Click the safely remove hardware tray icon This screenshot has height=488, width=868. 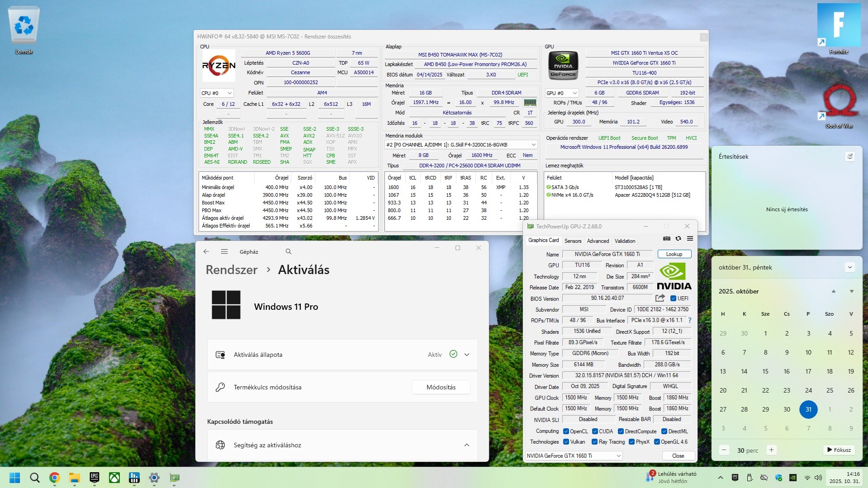[x=749, y=478]
